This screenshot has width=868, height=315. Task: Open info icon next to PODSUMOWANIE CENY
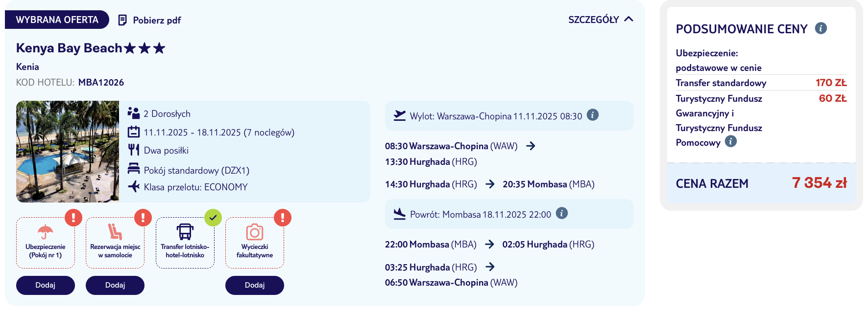821,28
